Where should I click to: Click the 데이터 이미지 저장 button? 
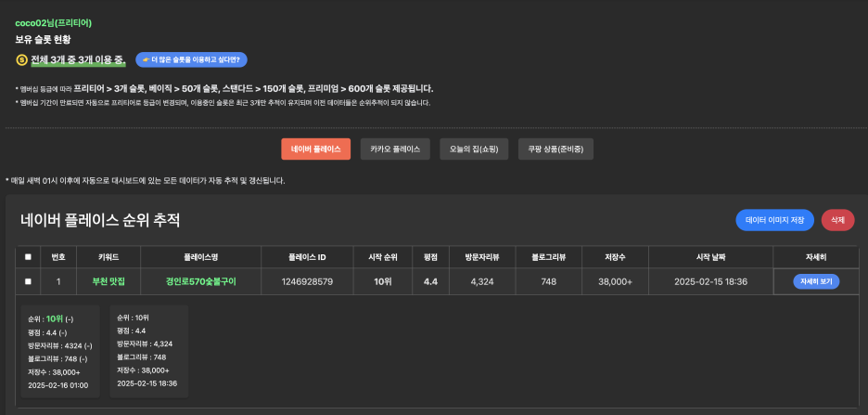[x=774, y=220]
